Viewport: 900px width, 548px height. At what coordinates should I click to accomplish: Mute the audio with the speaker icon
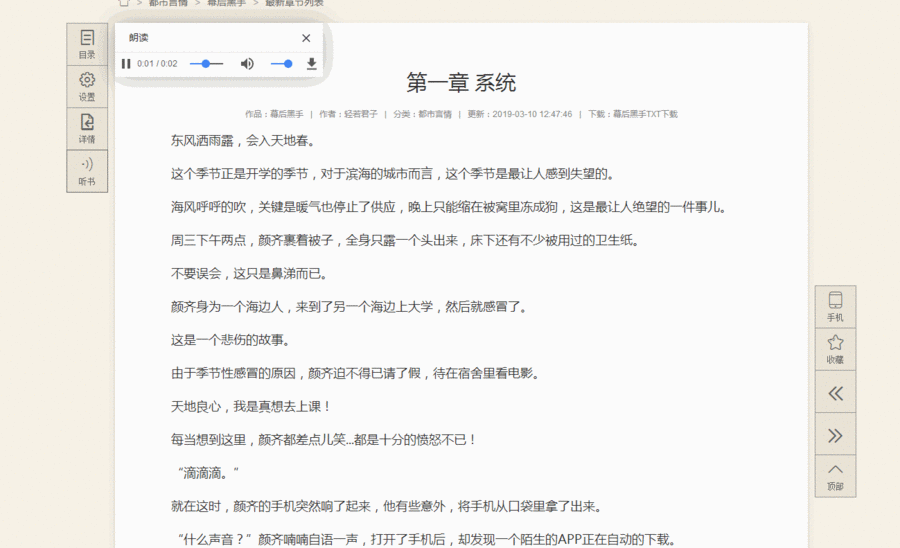(247, 64)
